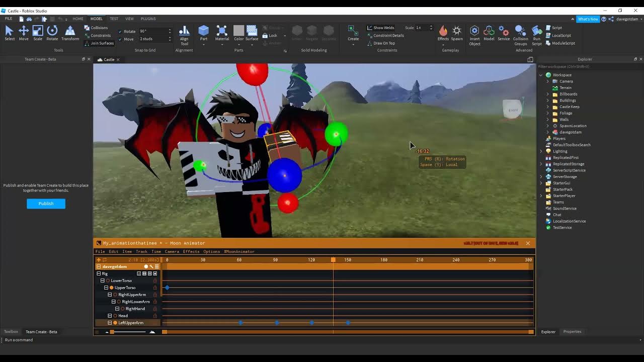Choose the Transform tool

(x=70, y=33)
